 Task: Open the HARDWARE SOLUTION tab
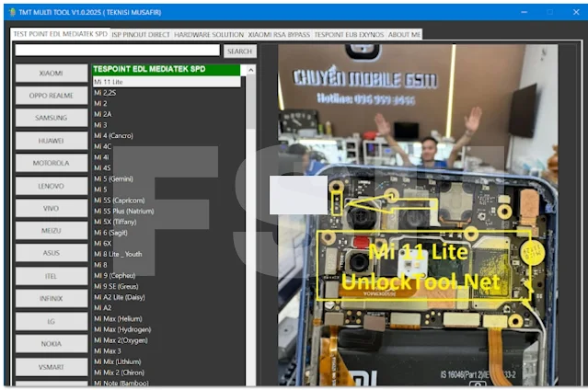point(209,35)
